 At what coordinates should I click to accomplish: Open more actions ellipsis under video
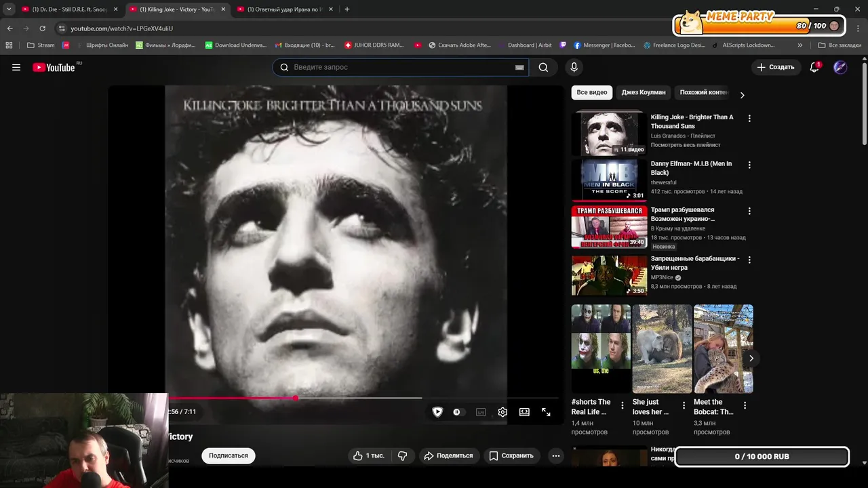click(x=556, y=455)
